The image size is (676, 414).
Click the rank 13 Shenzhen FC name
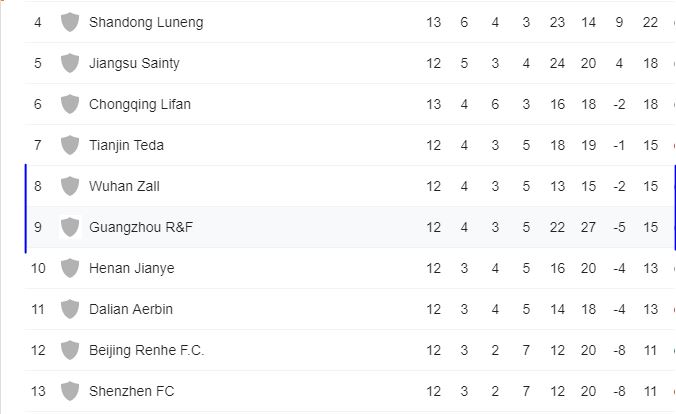(131, 391)
